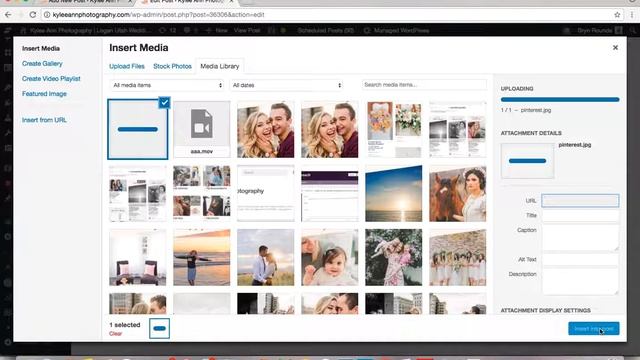Viewport: 640px width, 360px height.
Task: Open Create Gallery in sidebar
Action: [x=42, y=64]
